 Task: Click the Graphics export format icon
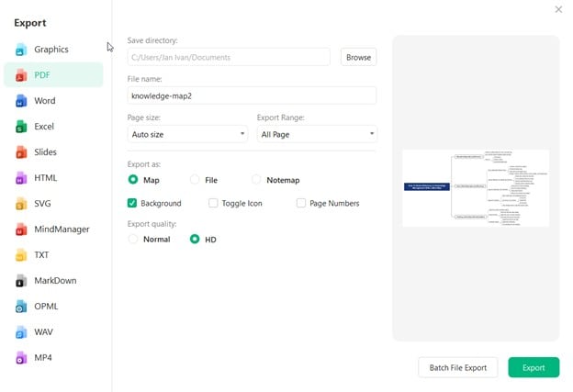(x=21, y=50)
